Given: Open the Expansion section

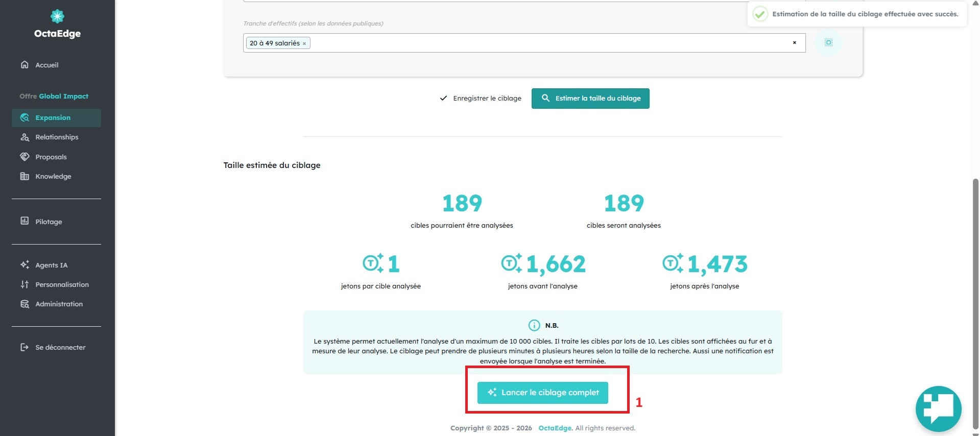Looking at the screenshot, I should (x=56, y=117).
